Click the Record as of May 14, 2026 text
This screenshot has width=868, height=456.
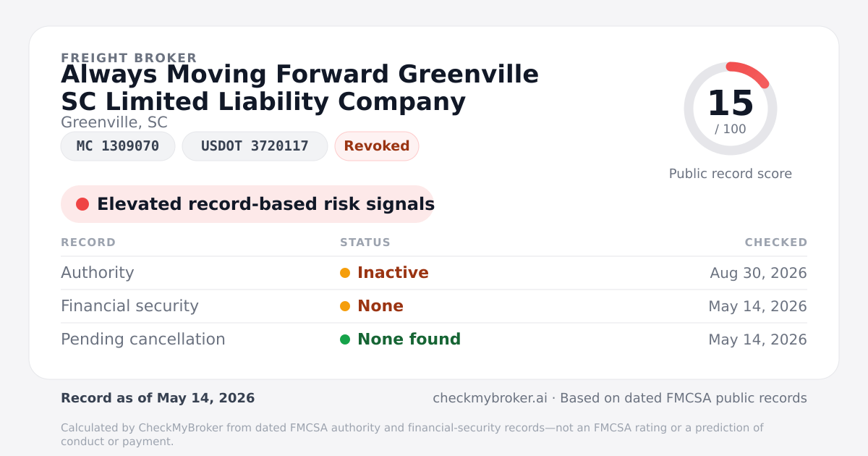(x=158, y=398)
